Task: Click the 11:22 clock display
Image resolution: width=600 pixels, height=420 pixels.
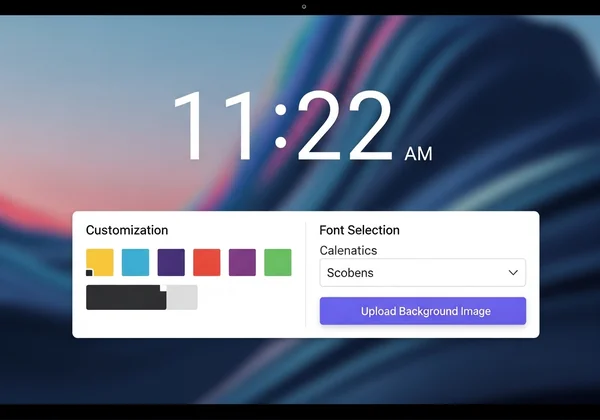Action: coord(283,125)
